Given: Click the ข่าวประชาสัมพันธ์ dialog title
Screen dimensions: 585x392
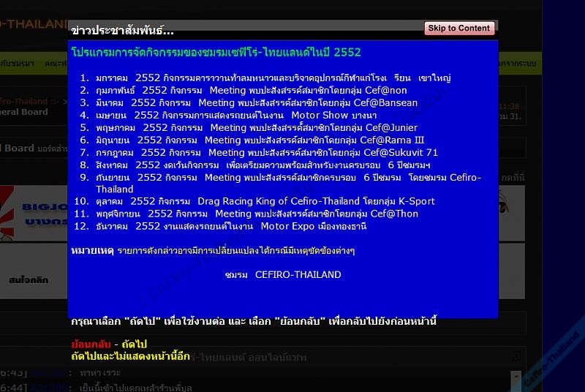Looking at the screenshot, I should point(122,31).
